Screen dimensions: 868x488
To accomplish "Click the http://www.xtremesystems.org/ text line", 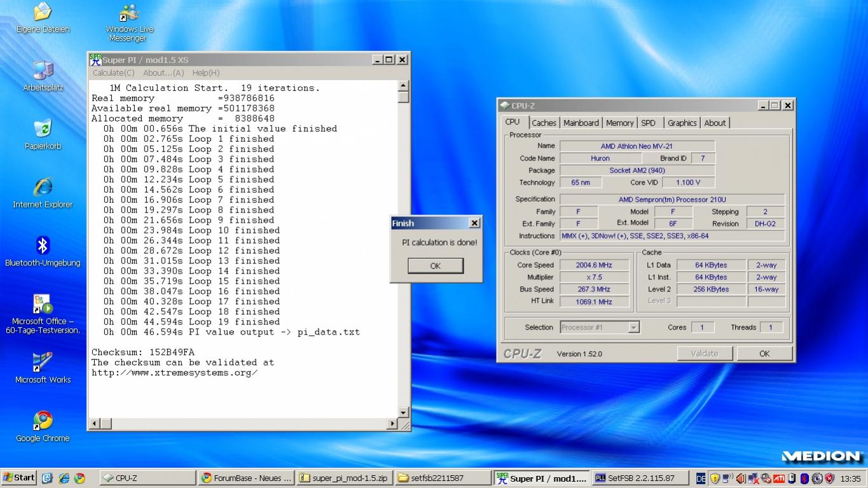I will coord(174,373).
